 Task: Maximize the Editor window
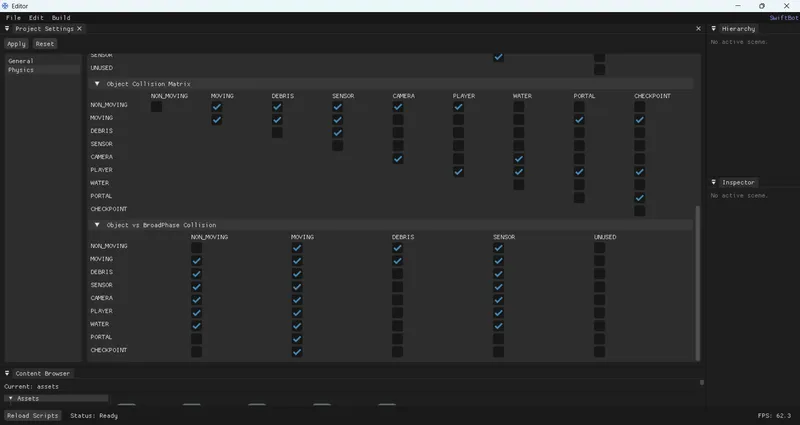tap(762, 6)
